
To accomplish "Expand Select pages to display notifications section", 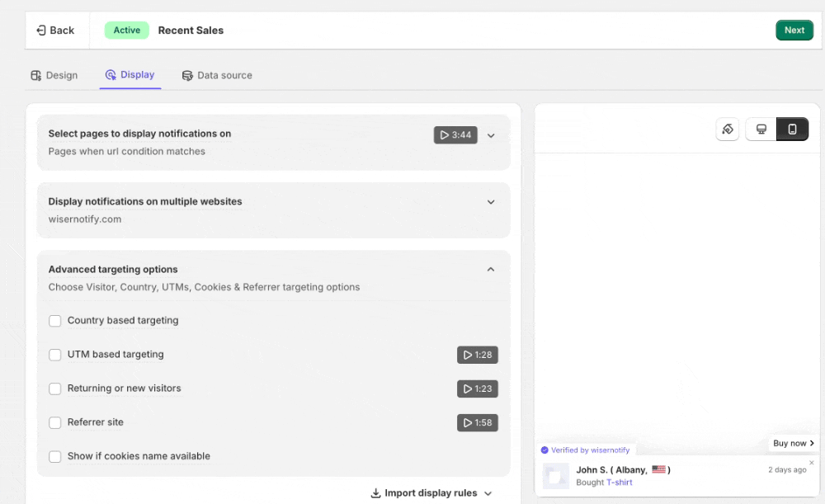I will [x=491, y=135].
